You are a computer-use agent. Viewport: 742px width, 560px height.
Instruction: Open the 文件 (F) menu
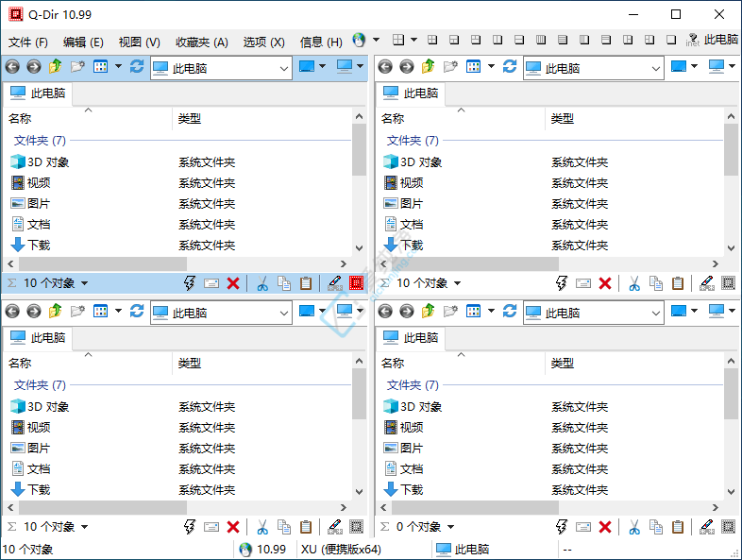tap(28, 42)
